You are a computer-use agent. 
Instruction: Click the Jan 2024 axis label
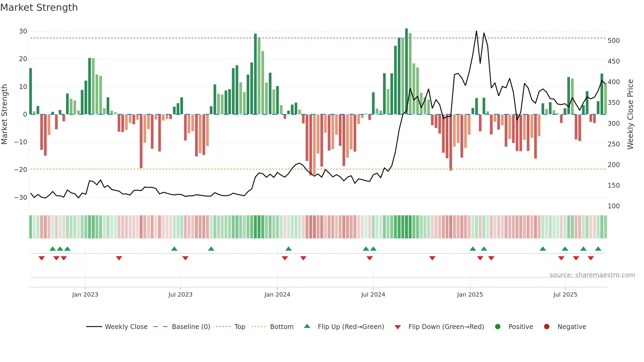277,294
